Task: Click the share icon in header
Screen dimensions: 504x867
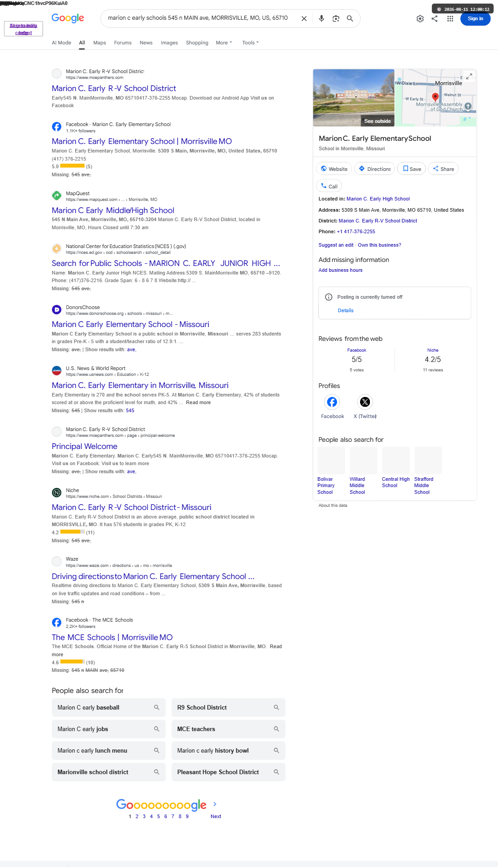Action: (x=434, y=19)
